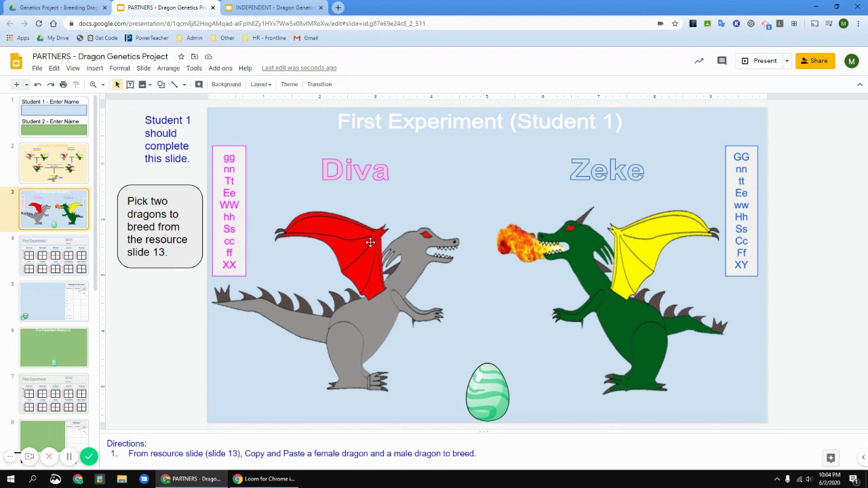868x488 pixels.
Task: Open the Add-ons menu
Action: (x=220, y=68)
